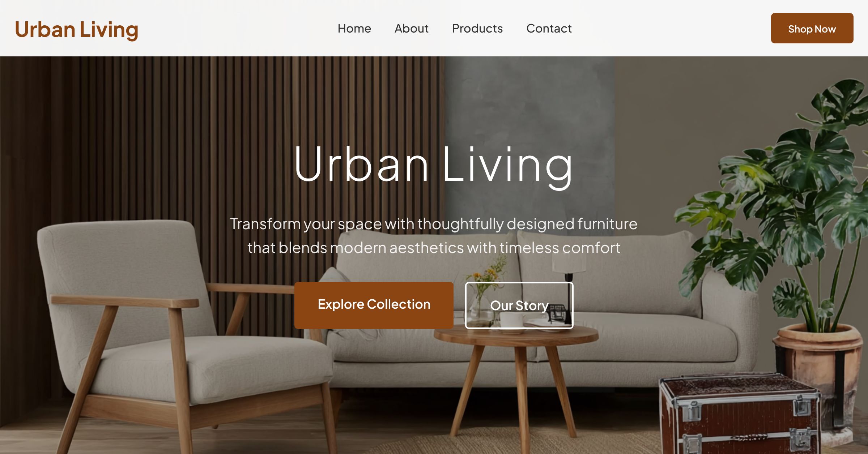Click the round wooden coffee table top
This screenshot has height=454, width=868.
click(515, 334)
